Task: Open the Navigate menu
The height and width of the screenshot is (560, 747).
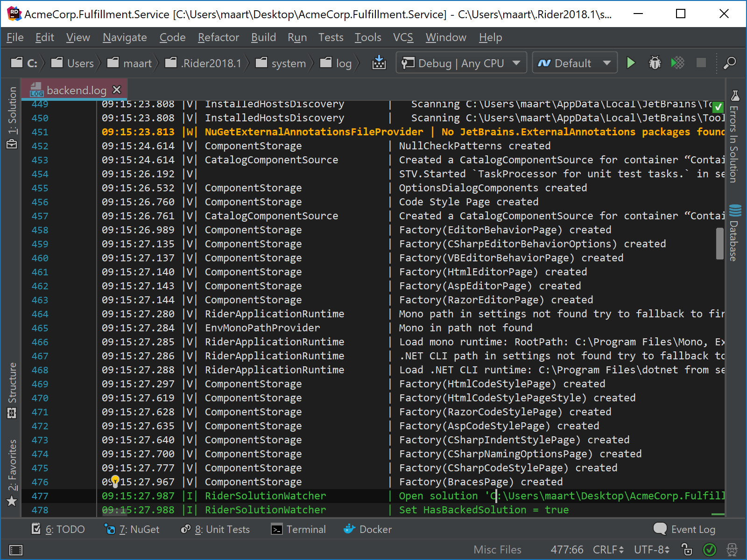Action: point(125,37)
